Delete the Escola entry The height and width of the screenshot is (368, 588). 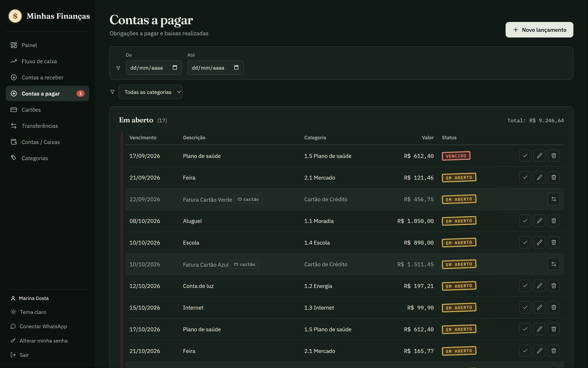[x=553, y=243]
